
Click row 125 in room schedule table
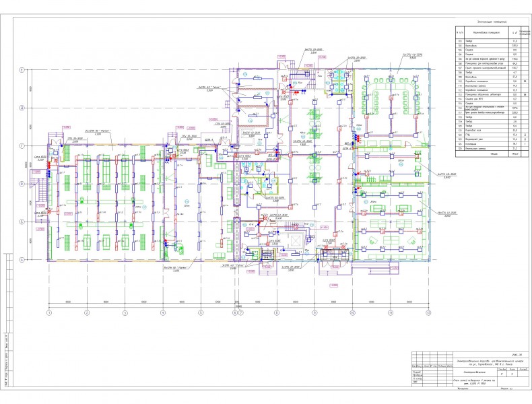tap(493, 149)
